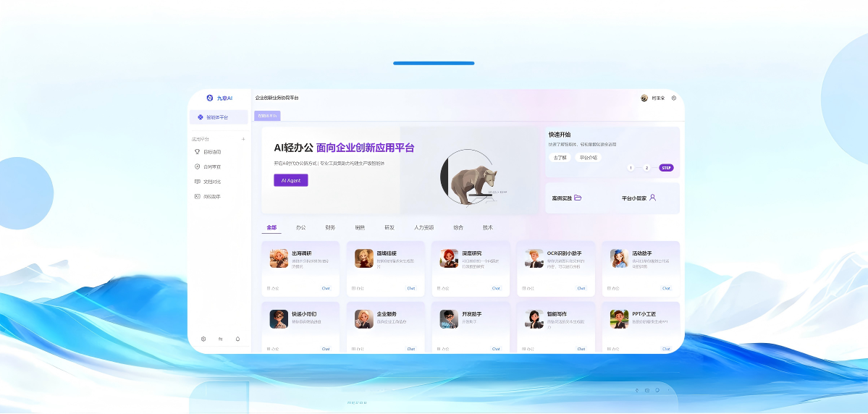
Task: Switch to the 技术 category tab
Action: (488, 227)
